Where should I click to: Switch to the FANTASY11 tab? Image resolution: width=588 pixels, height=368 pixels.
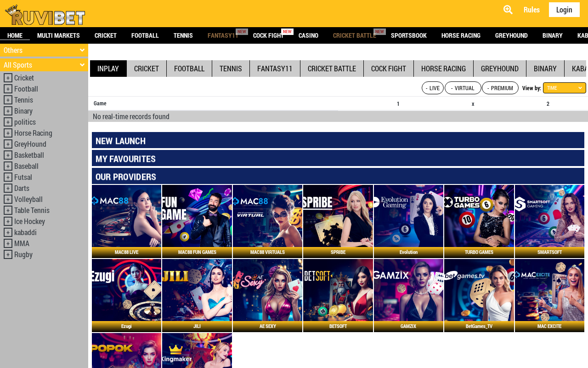pos(275,69)
